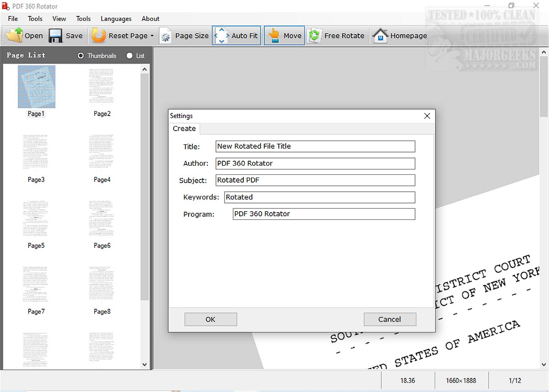Click the Keywords: label in Settings
Image resolution: width=549 pixels, height=392 pixels.
click(x=201, y=197)
